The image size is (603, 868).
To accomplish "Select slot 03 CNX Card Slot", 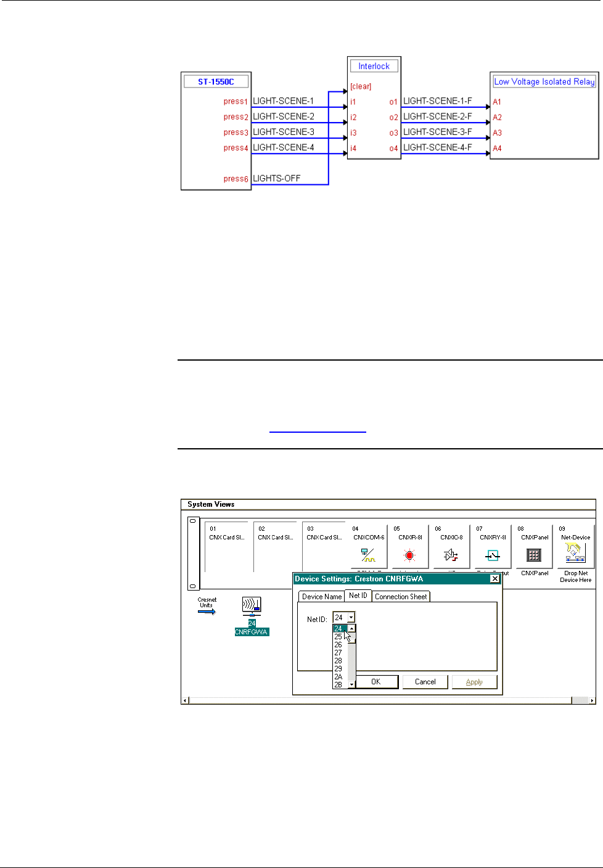I will pyautogui.click(x=324, y=547).
